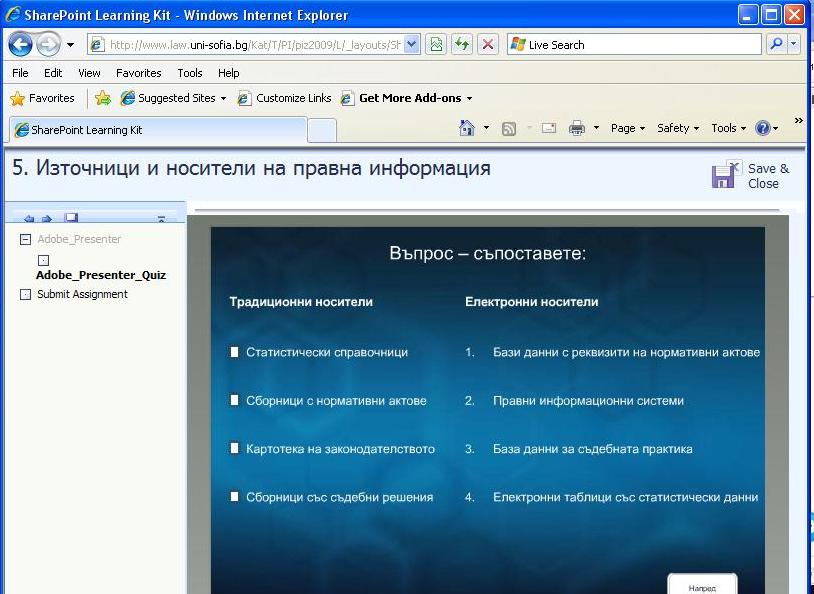Click the Stop loading red X icon
This screenshot has height=594, width=814.
coord(487,45)
